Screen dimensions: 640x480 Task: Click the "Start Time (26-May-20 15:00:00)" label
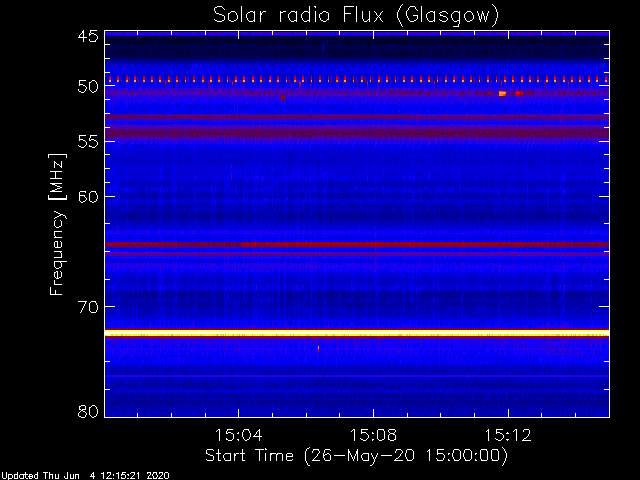356,456
